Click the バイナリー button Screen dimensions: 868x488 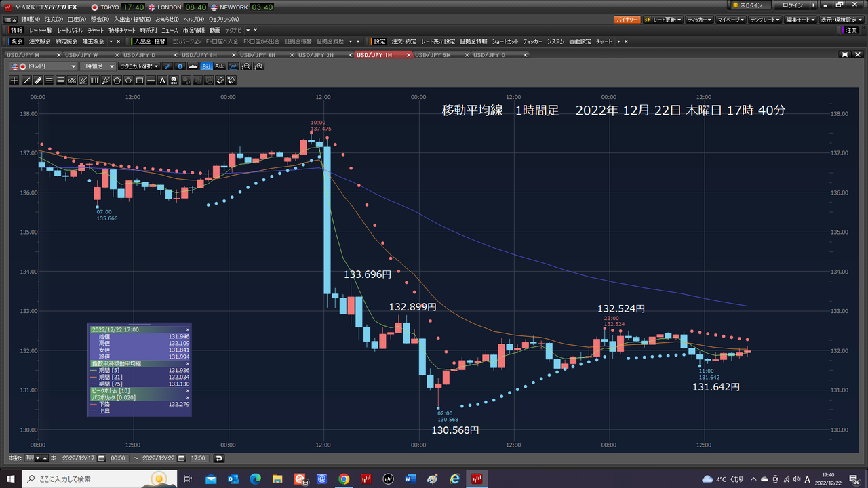627,20
